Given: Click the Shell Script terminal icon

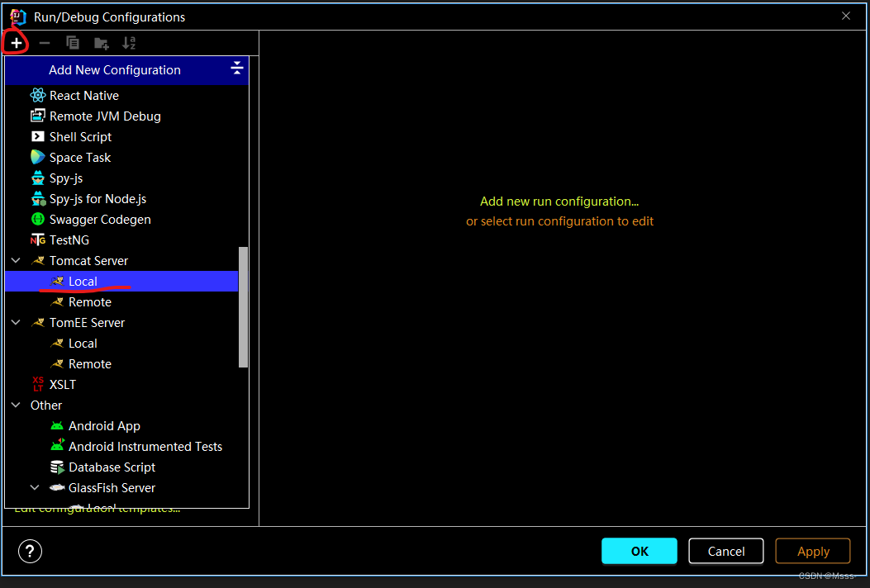Looking at the screenshot, I should [38, 136].
